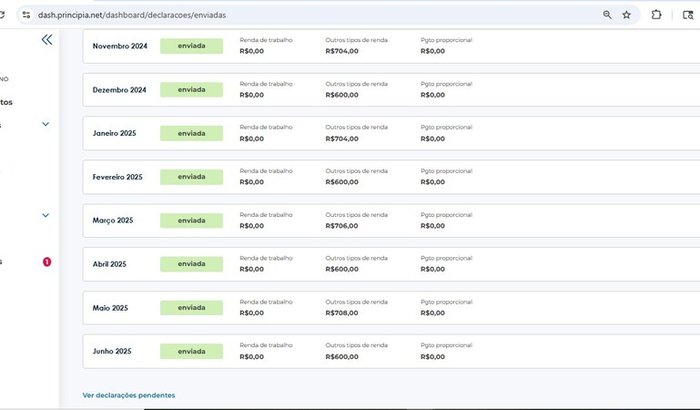Open the Maio 2025 declaration card
The image size is (700, 410).
pyautogui.click(x=391, y=308)
